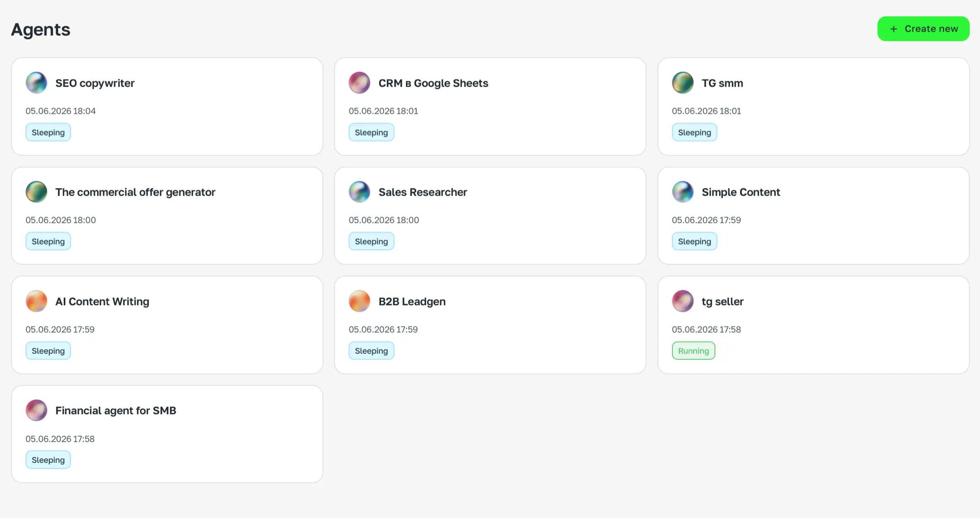Click the Simple Content avatar icon
The image size is (980, 518).
tap(683, 192)
